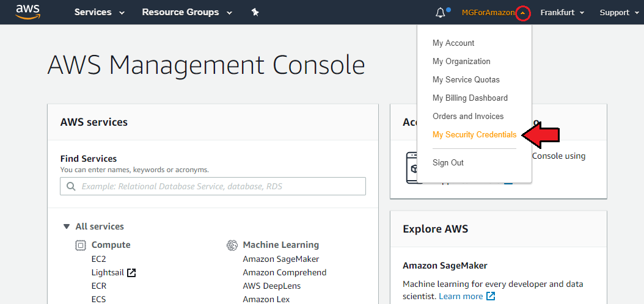Click the MGForAmazon account name
This screenshot has height=304, width=644.
tap(488, 13)
